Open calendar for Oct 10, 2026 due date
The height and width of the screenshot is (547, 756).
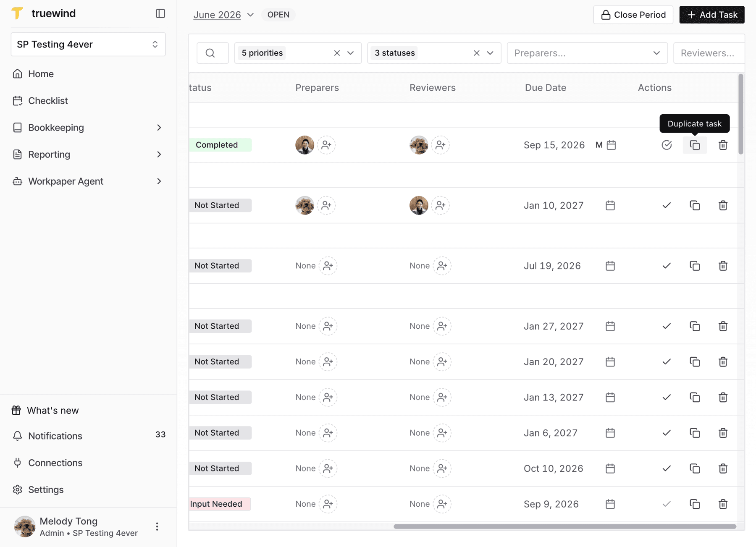(x=610, y=468)
